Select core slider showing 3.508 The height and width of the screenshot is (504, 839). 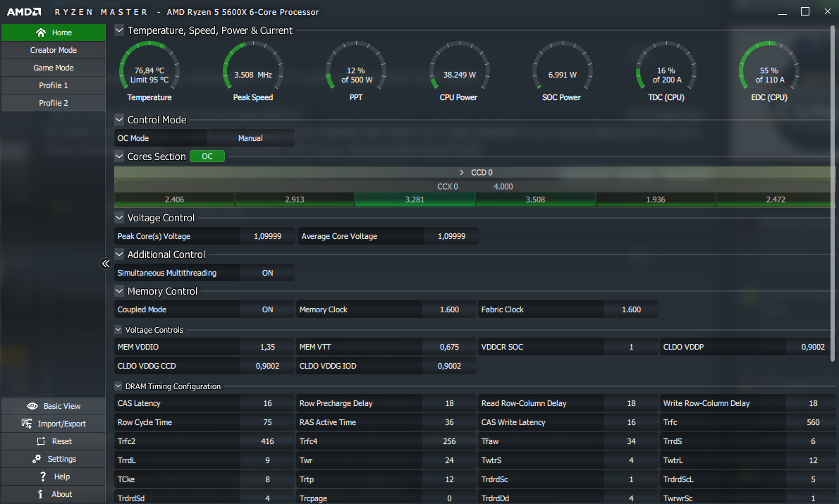[535, 199]
